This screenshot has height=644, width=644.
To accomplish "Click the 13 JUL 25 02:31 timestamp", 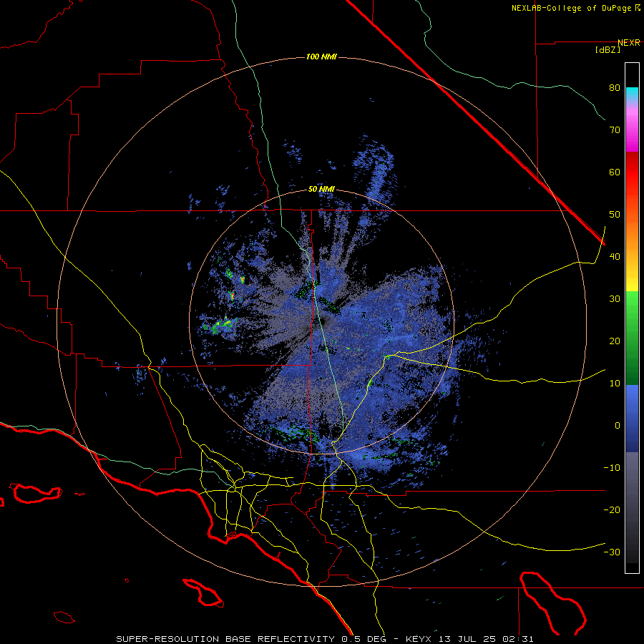I will [487, 639].
